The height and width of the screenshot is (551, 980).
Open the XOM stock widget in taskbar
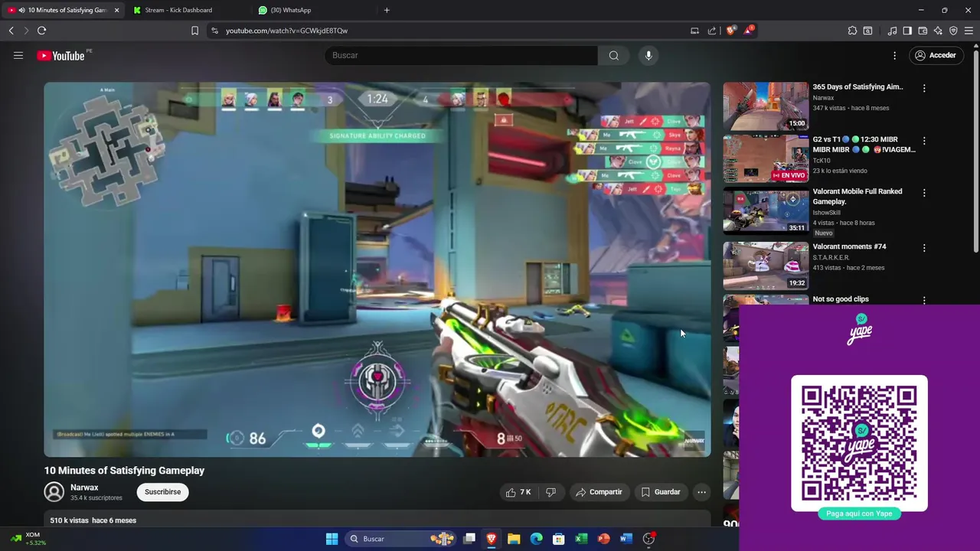(28, 539)
